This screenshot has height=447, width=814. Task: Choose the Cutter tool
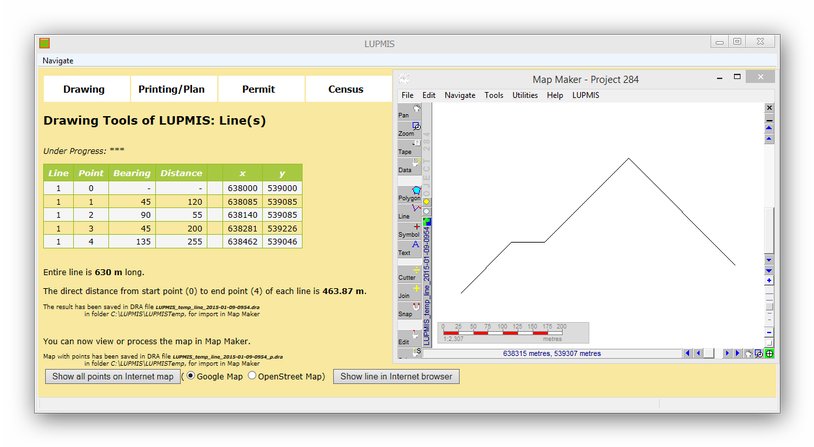(x=409, y=273)
